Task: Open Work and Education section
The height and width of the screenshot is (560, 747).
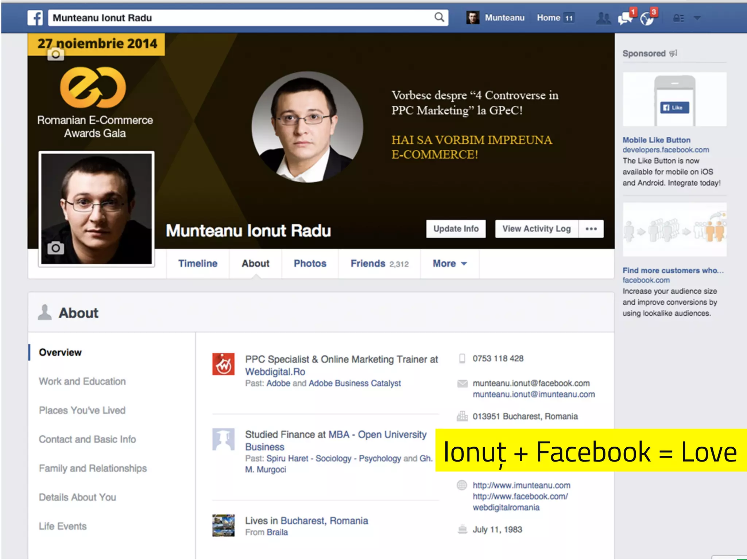Action: (82, 381)
